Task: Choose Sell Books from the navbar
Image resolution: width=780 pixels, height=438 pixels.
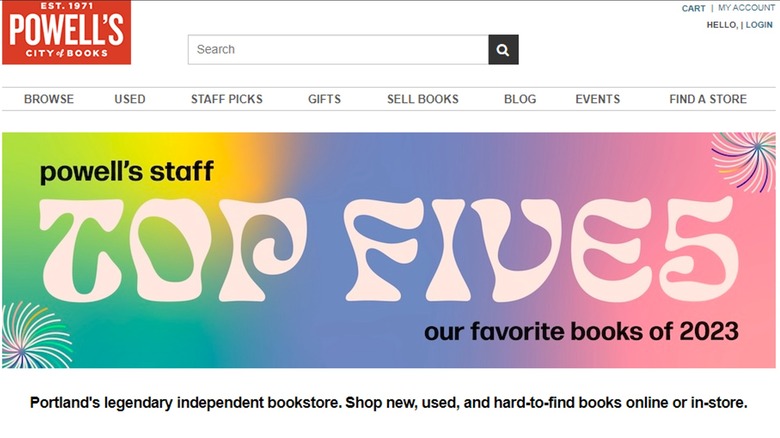Action: pos(423,99)
